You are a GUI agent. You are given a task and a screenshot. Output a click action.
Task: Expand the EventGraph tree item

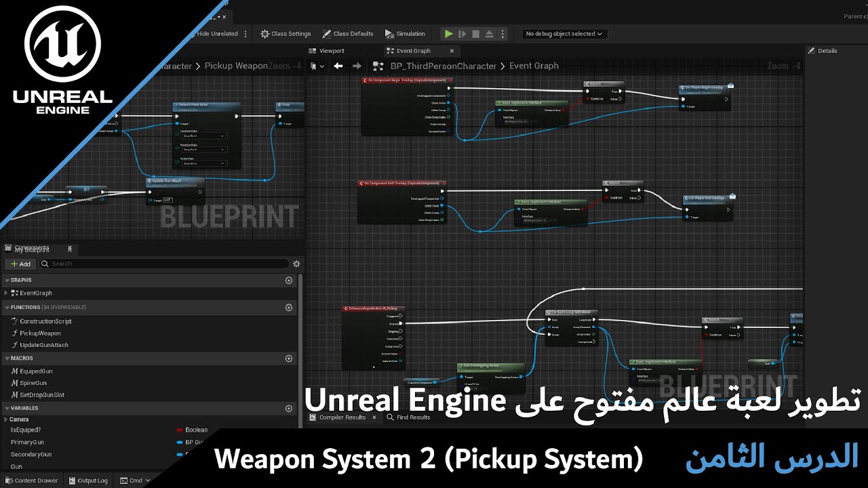pos(6,293)
